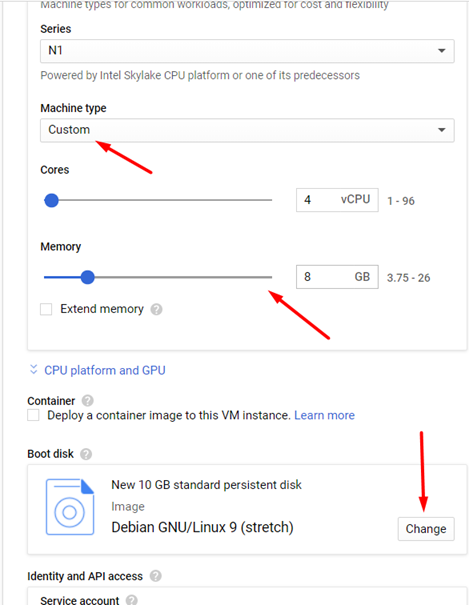This screenshot has width=469, height=605.
Task: Open the Learn more link
Action: tap(324, 415)
